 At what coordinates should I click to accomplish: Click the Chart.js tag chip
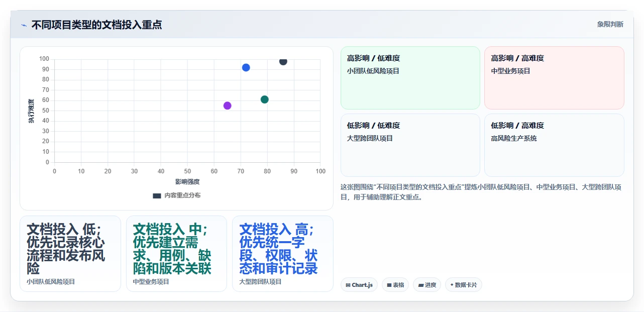pyautogui.click(x=359, y=285)
